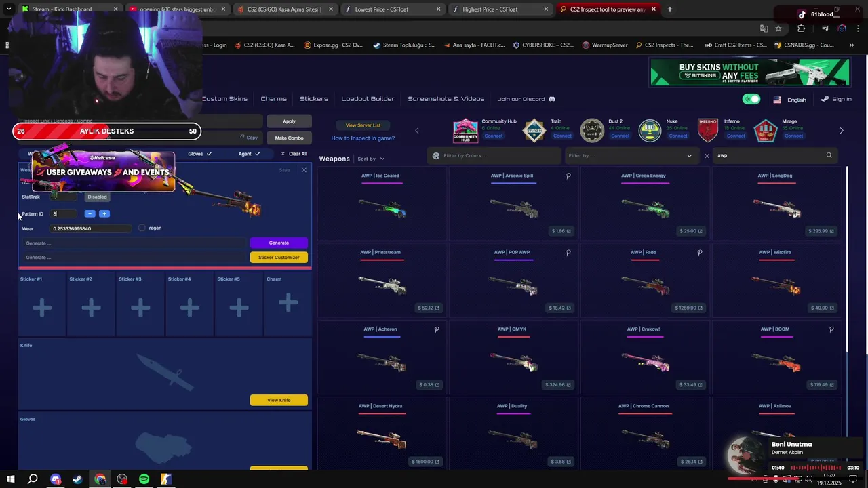
Task: Open the Sort by dropdown
Action: tap(371, 159)
